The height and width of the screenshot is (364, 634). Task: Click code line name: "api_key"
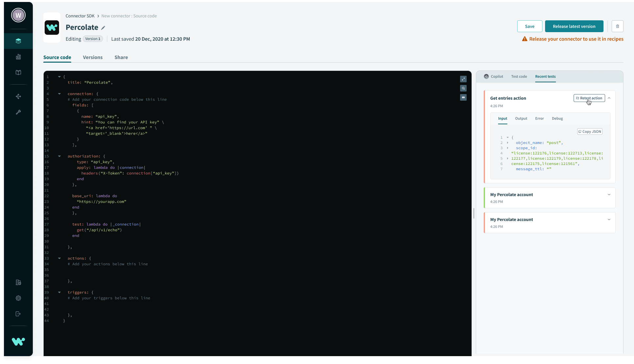100,117
